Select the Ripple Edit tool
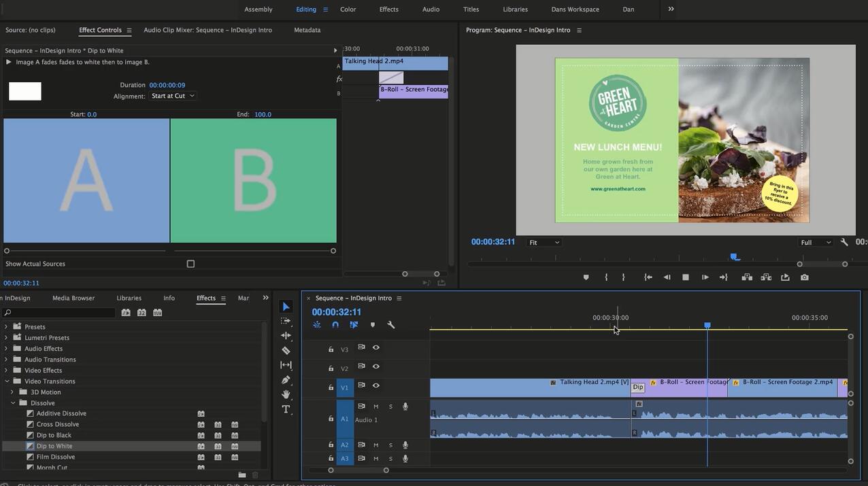The image size is (868, 486). click(286, 336)
